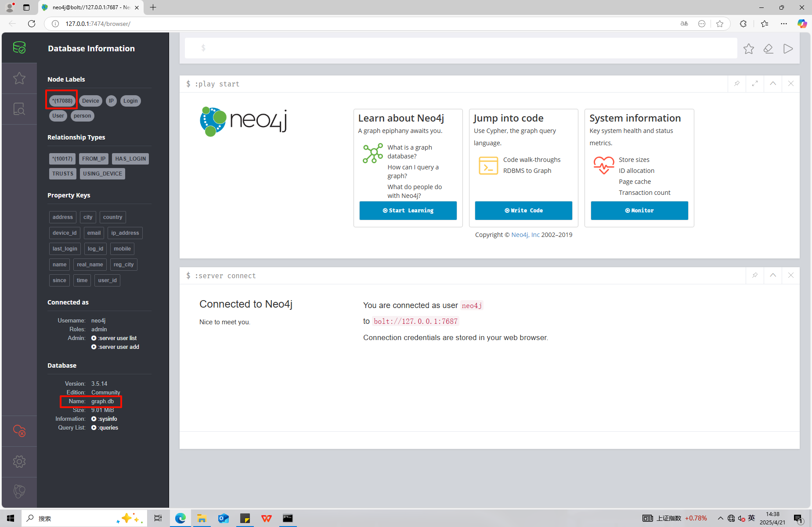Focus the Cypher query editor input
The height and width of the screenshot is (527, 812).
[x=461, y=48]
